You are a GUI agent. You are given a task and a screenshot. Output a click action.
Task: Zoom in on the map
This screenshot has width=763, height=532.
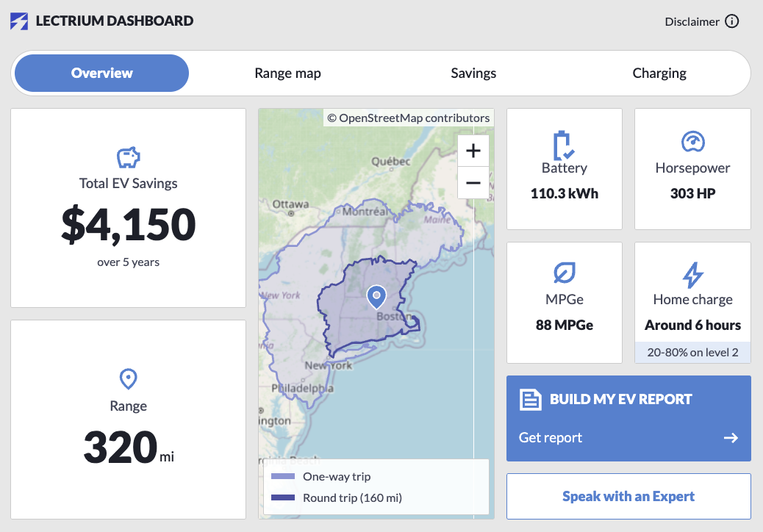coord(473,151)
